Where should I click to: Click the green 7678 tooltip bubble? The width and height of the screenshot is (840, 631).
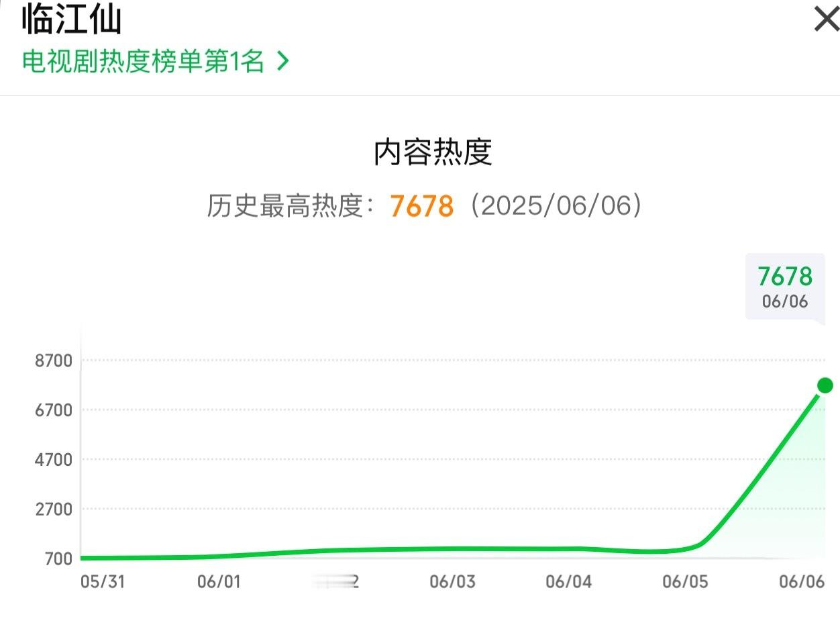click(785, 285)
